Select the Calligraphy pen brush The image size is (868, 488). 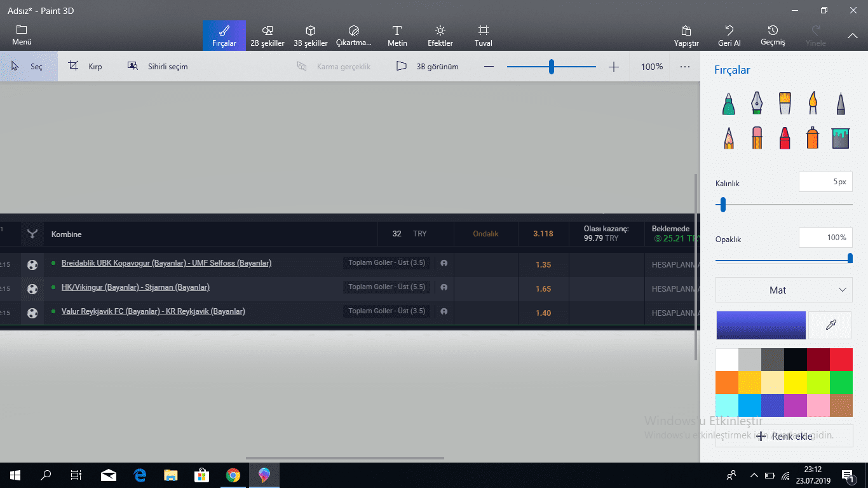[757, 104]
